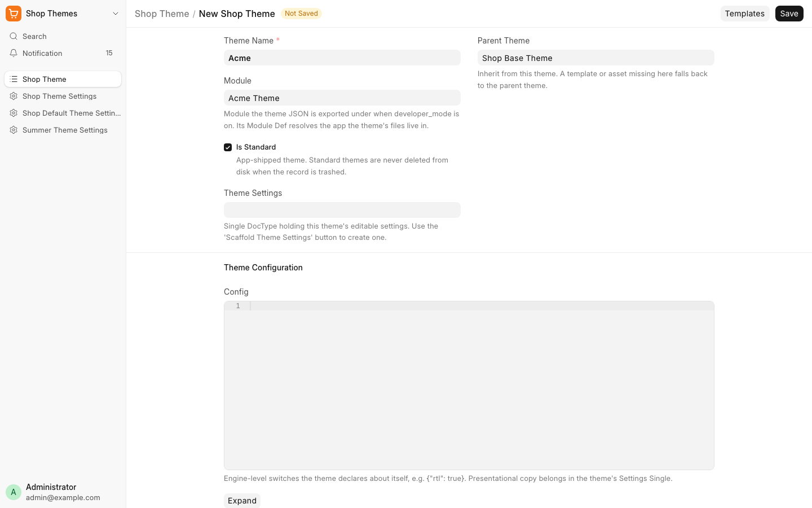Click the gear icon beside Shop Default Theme Settings
Image resolution: width=812 pixels, height=508 pixels.
(14, 113)
